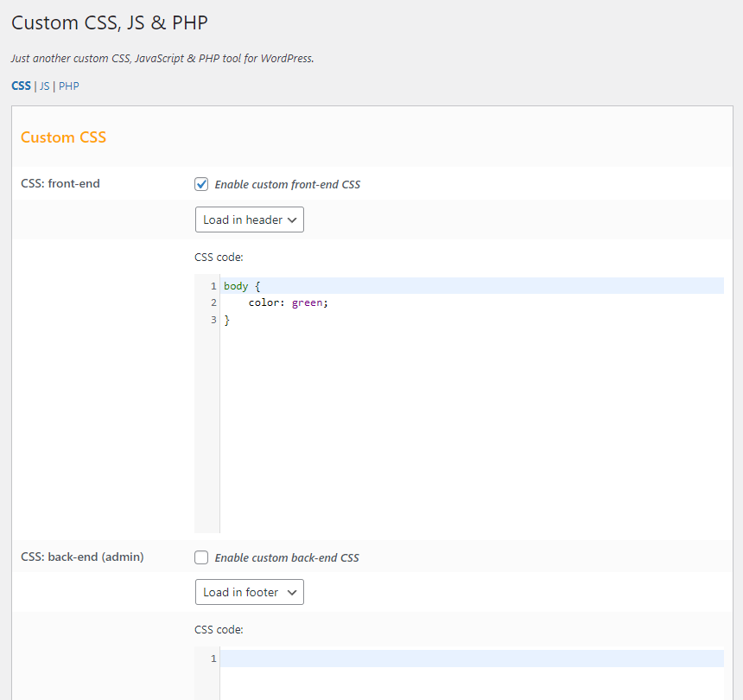Click the empty back-end CSS editor line
This screenshot has height=700, width=743.
472,659
